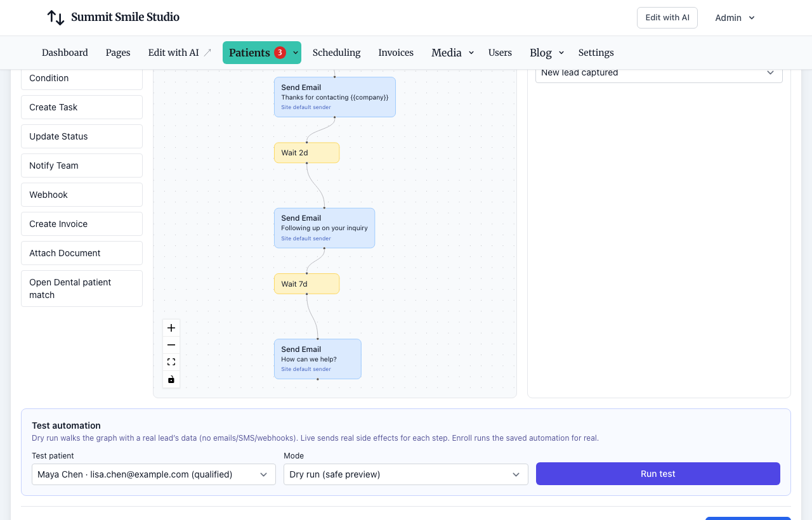
Task: Add a Create Invoice step
Action: click(82, 224)
